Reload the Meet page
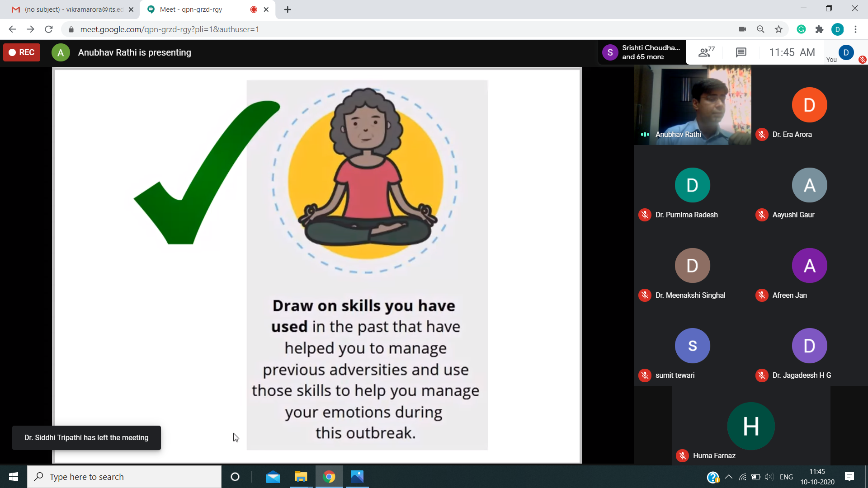This screenshot has height=488, width=868. click(49, 29)
